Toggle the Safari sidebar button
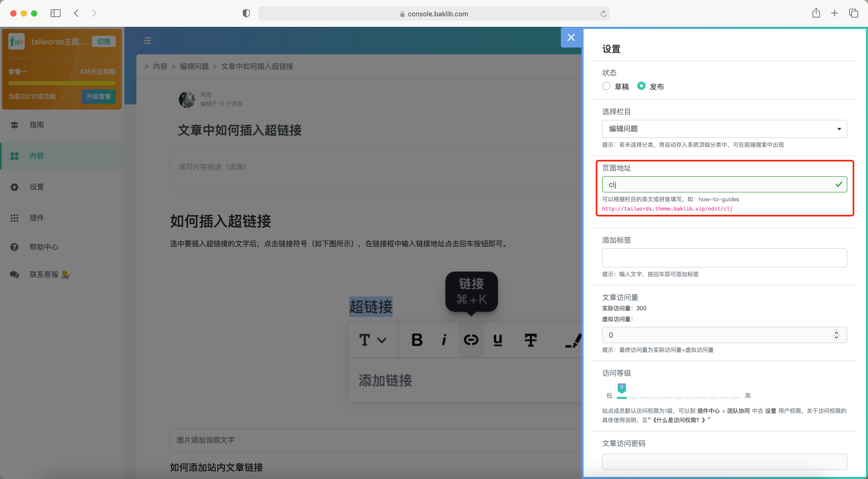This screenshot has width=868, height=479. (56, 13)
